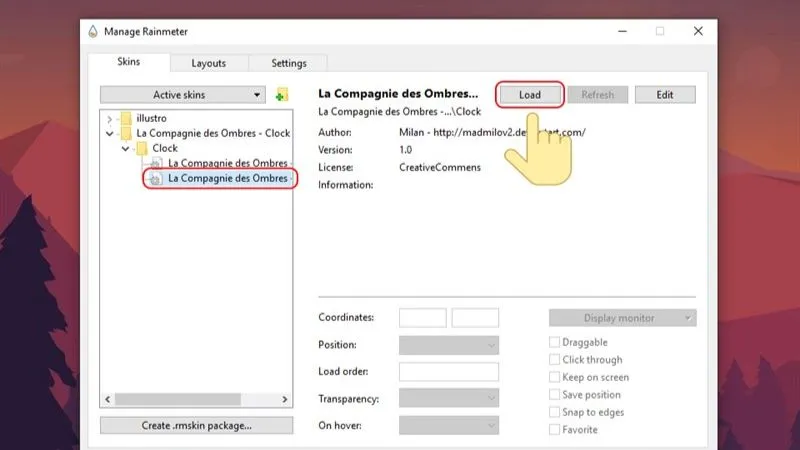Click the version value 1.0
The image size is (800, 450).
coord(406,150)
